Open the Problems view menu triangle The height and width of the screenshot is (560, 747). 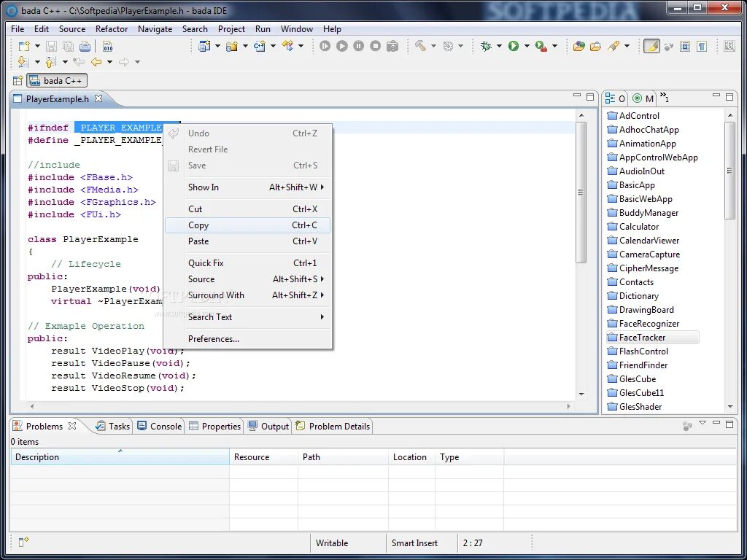tap(703, 423)
